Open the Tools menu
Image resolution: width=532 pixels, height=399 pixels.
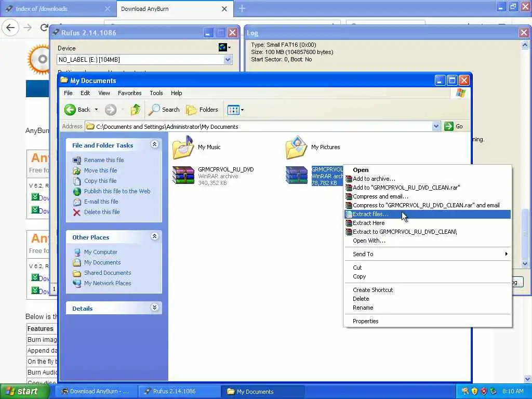click(156, 93)
